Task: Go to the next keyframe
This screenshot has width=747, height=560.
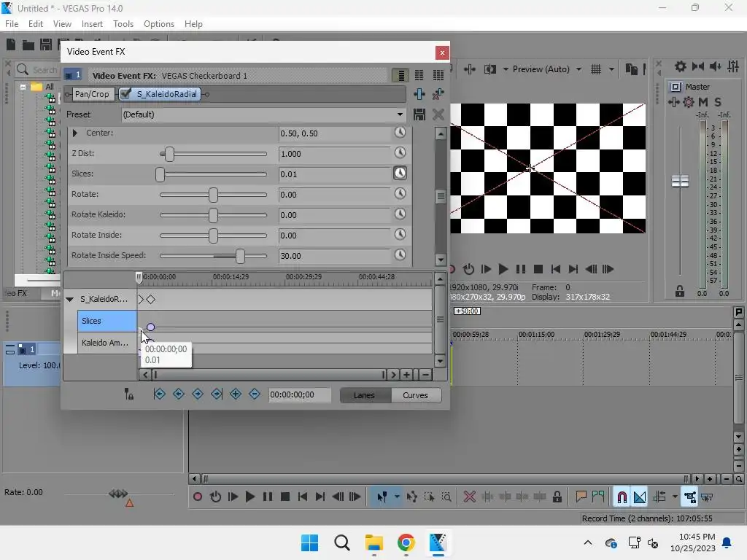Action: coord(198,394)
